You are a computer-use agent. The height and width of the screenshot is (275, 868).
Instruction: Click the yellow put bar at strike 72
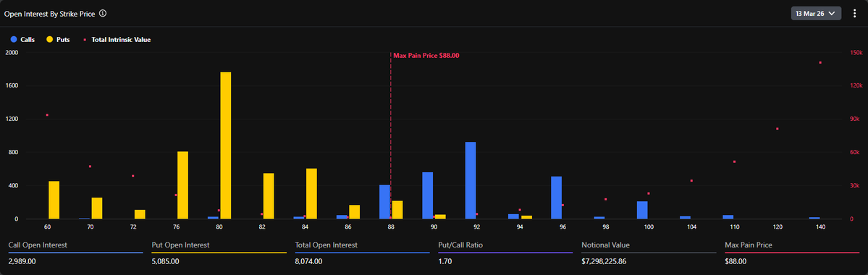tap(140, 214)
